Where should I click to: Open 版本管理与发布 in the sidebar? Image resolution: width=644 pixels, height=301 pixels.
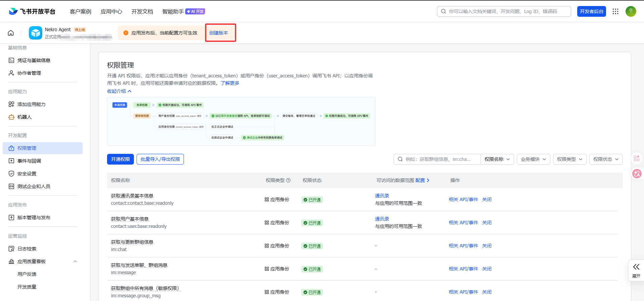(x=34, y=218)
